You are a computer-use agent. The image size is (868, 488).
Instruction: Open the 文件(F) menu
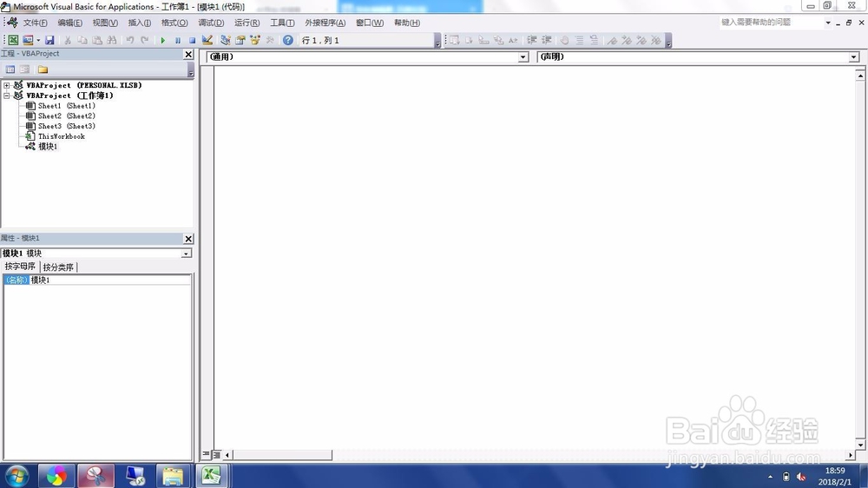pyautogui.click(x=35, y=23)
